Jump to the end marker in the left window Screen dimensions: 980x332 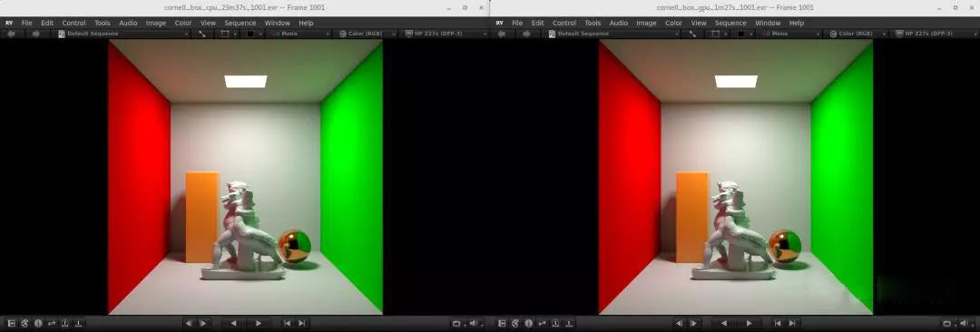(x=302, y=323)
